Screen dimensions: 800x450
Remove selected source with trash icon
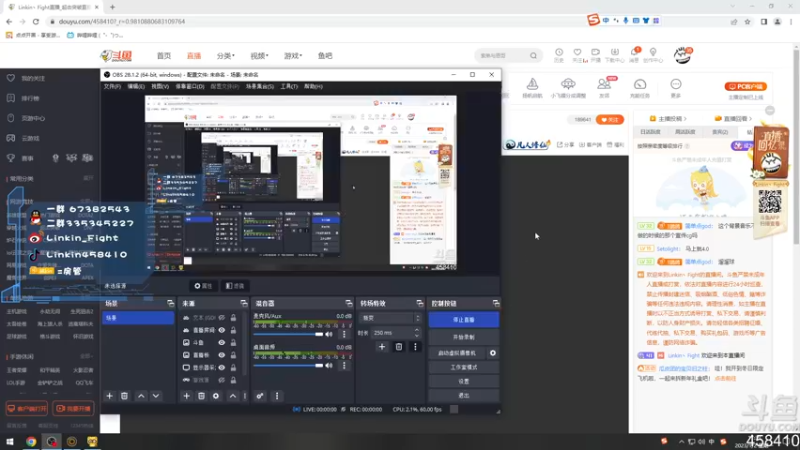(201, 396)
